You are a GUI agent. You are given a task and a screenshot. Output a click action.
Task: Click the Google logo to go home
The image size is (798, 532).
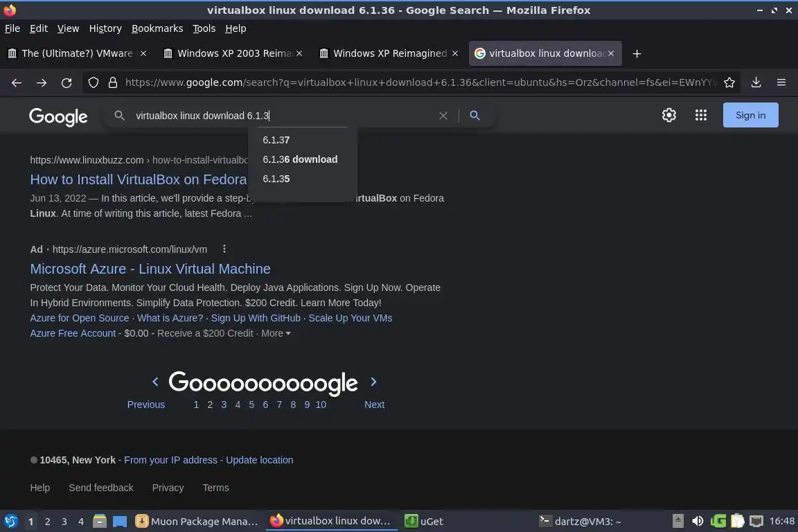pyautogui.click(x=58, y=116)
